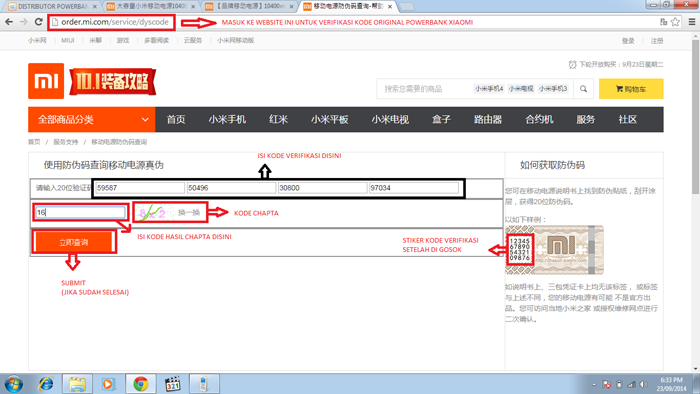Open the 小米手机 nav item
Image resolution: width=700 pixels, height=394 pixels.
(x=227, y=120)
